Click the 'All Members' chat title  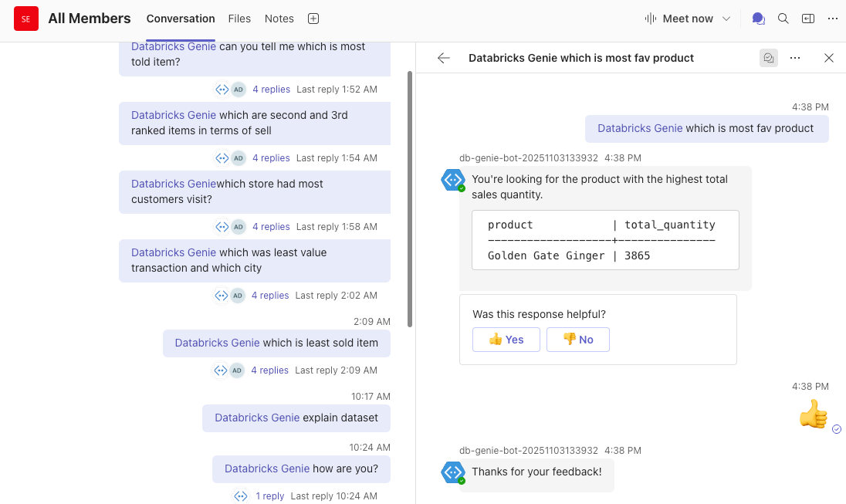coord(90,19)
